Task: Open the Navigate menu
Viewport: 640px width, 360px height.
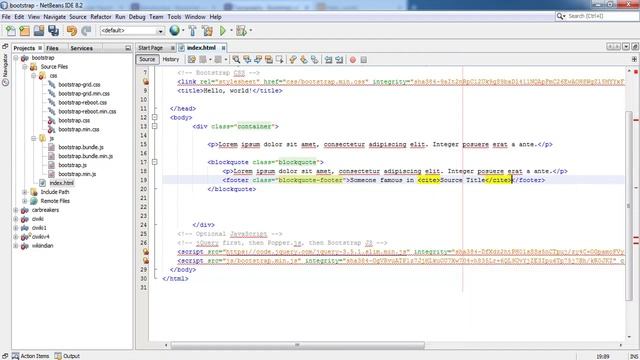Action: point(55,17)
